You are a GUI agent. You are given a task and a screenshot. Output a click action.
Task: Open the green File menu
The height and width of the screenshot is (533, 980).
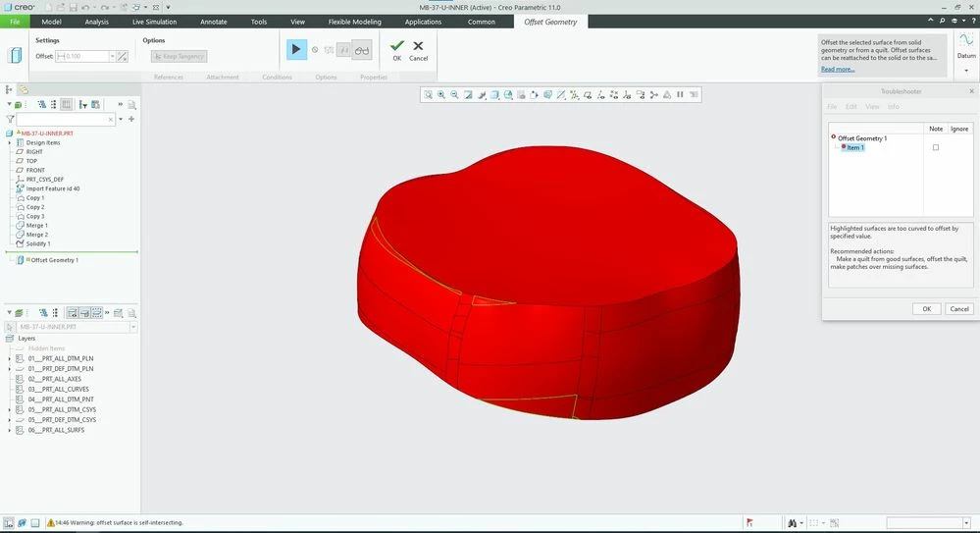(x=15, y=22)
